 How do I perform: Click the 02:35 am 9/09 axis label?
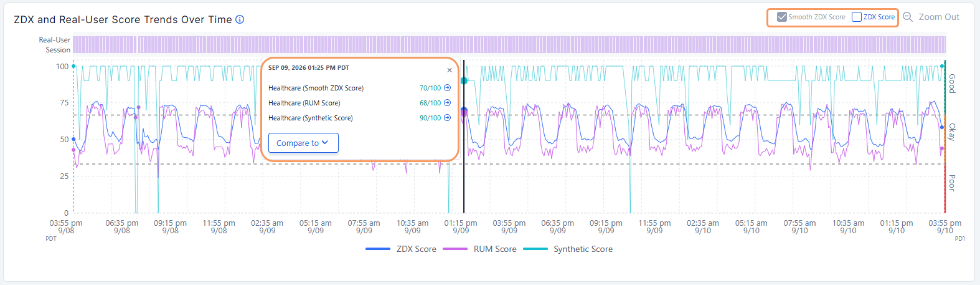coord(267,226)
